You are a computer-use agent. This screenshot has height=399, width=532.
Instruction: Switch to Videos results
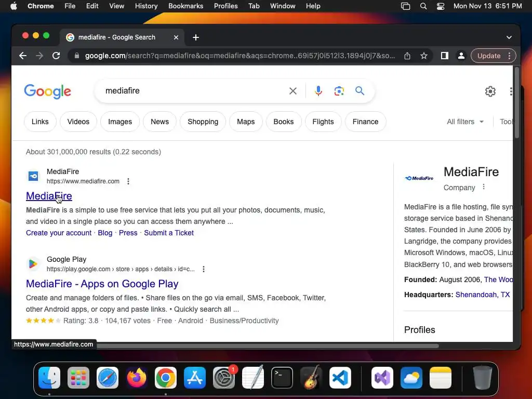coord(78,122)
